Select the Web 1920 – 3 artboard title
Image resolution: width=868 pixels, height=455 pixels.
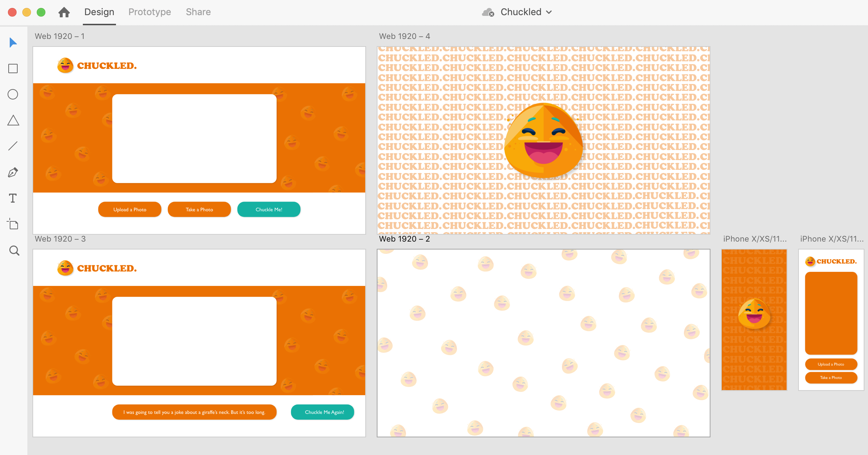click(60, 239)
